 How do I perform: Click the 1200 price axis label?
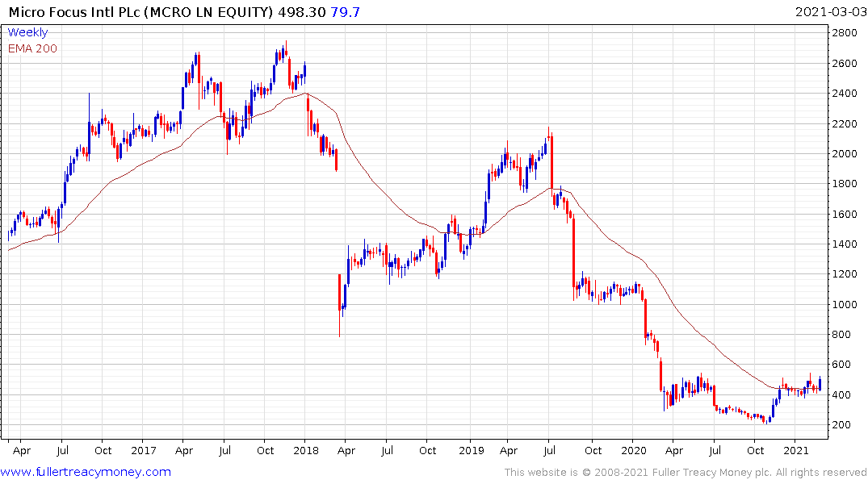(x=845, y=273)
